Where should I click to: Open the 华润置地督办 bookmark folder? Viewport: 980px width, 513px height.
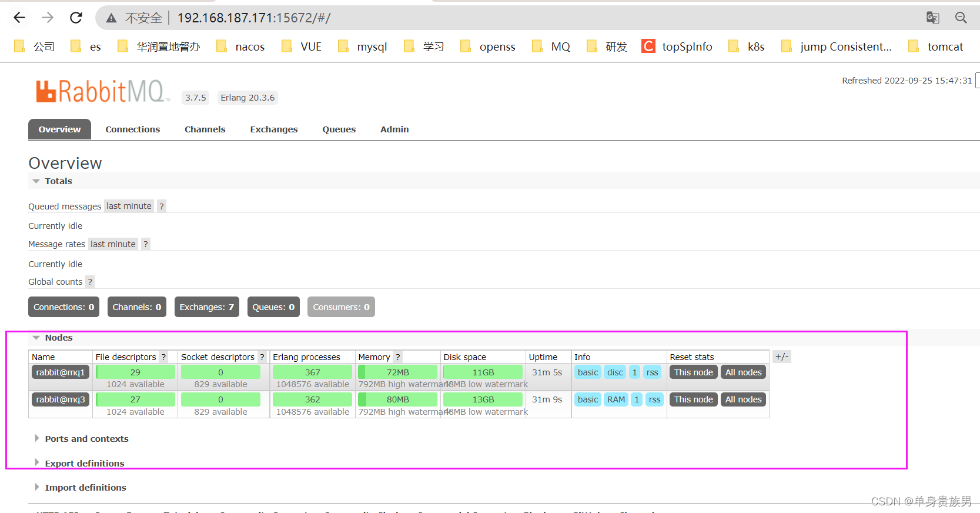159,46
